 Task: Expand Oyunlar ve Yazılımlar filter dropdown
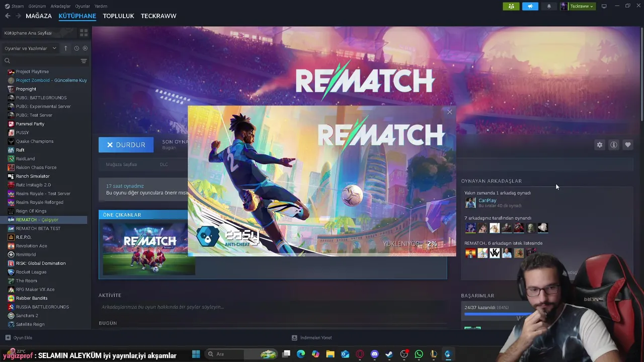click(x=30, y=48)
